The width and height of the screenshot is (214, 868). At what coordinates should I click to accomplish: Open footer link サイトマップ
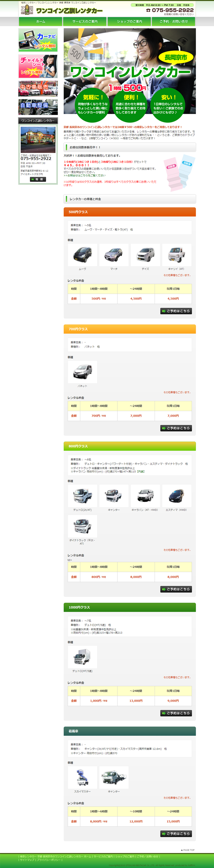tap(27, 860)
